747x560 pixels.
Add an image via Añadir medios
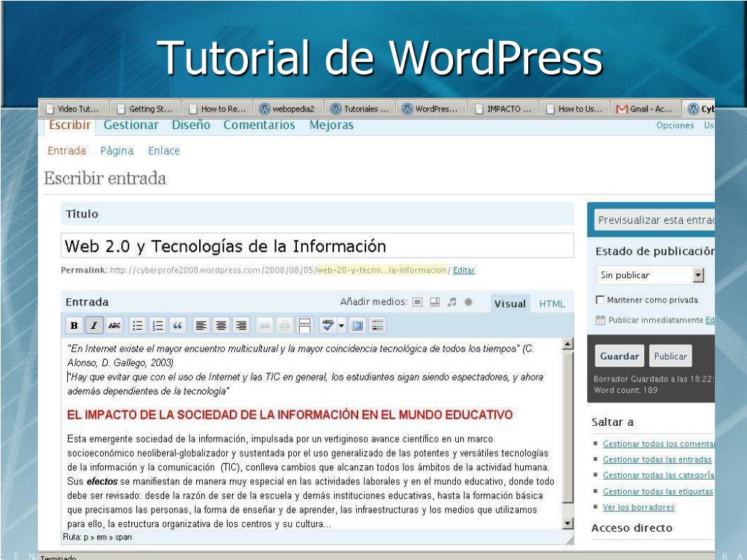click(417, 302)
